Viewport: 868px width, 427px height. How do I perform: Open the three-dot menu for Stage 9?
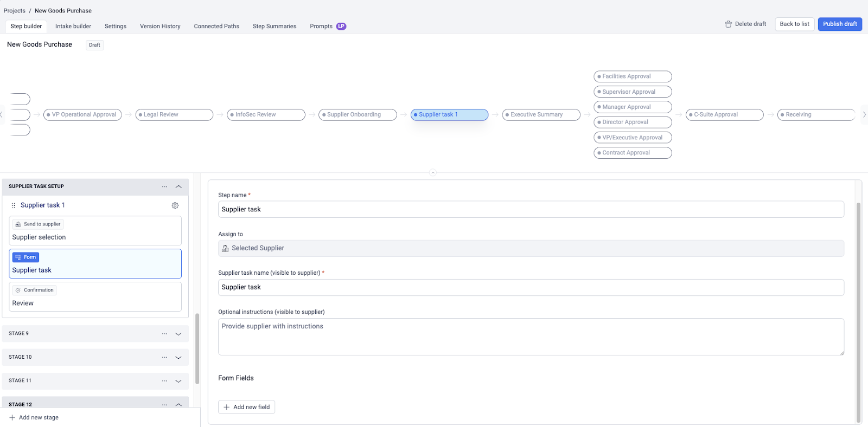pyautogui.click(x=164, y=334)
